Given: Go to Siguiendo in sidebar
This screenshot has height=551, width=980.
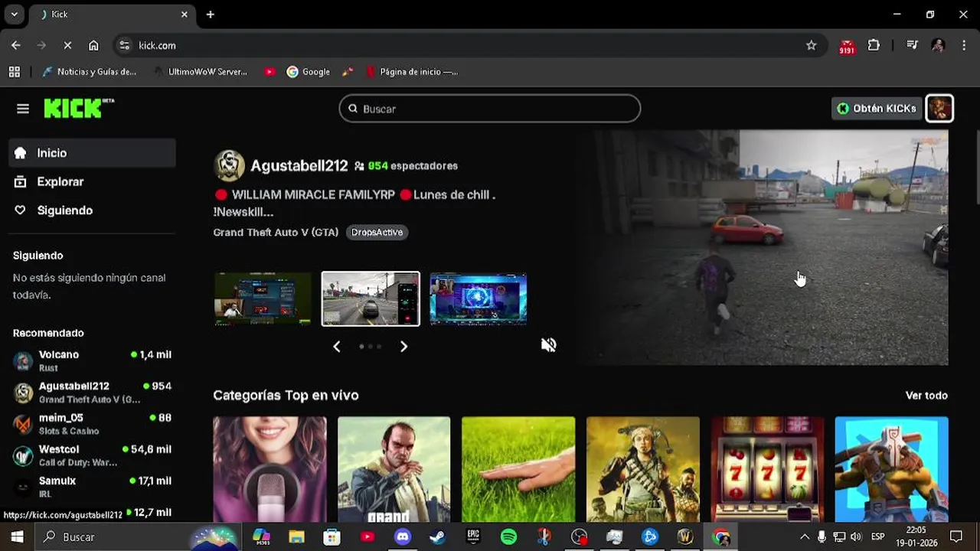Looking at the screenshot, I should [92, 210].
